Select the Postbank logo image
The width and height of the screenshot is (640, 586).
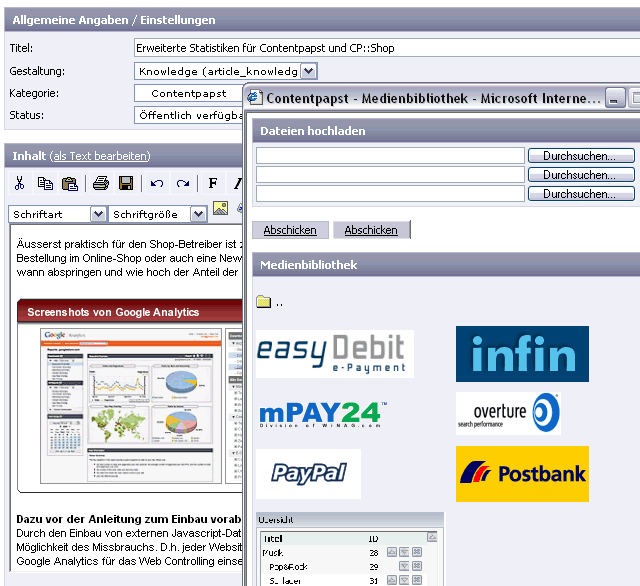(522, 474)
